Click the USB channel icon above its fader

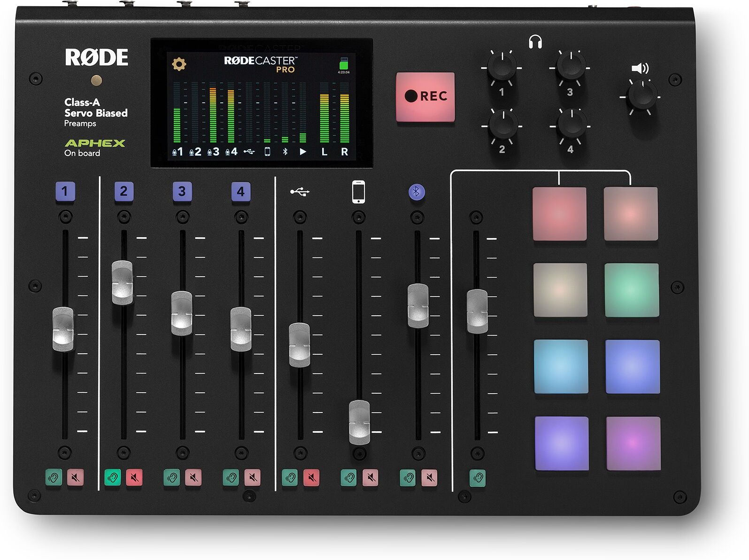[x=300, y=192]
